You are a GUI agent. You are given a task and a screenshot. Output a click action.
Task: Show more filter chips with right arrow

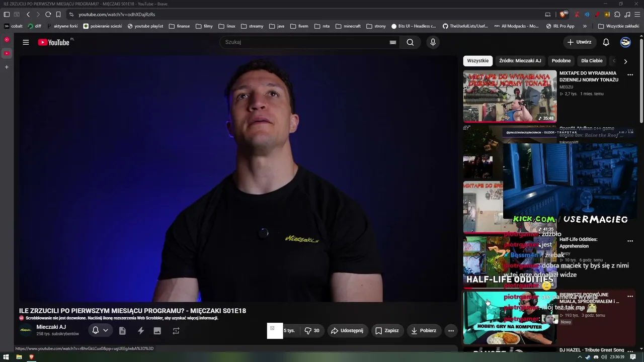pyautogui.click(x=625, y=61)
